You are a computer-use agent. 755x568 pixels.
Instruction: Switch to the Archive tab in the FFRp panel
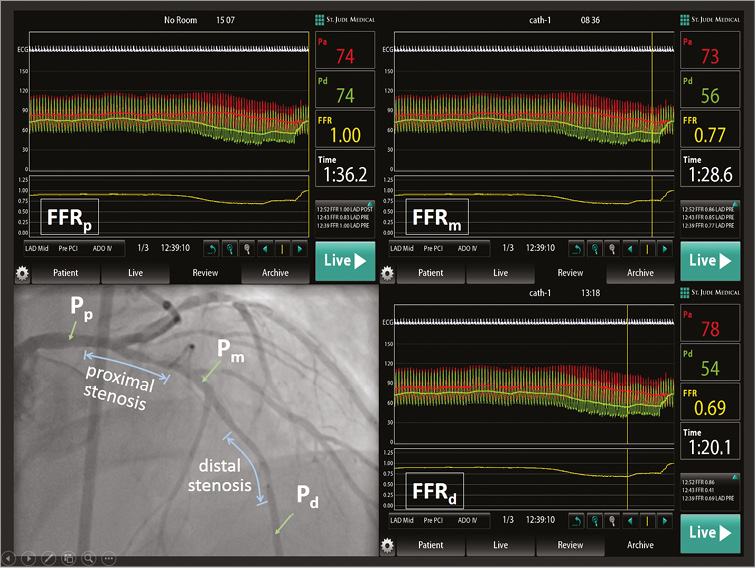[x=275, y=272]
